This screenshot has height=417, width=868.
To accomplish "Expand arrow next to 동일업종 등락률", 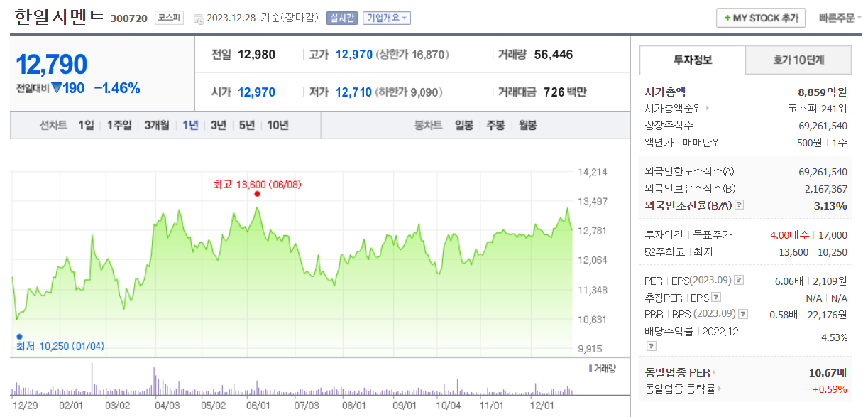I will [720, 389].
